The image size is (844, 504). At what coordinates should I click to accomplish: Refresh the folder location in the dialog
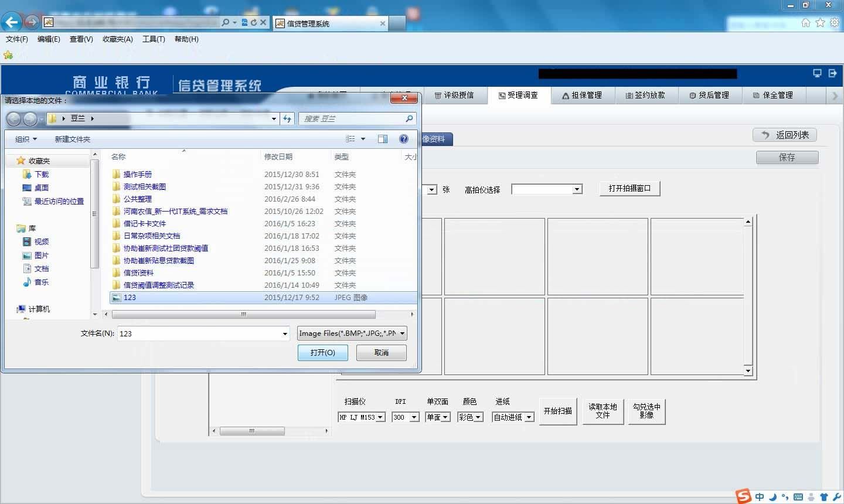(x=287, y=118)
